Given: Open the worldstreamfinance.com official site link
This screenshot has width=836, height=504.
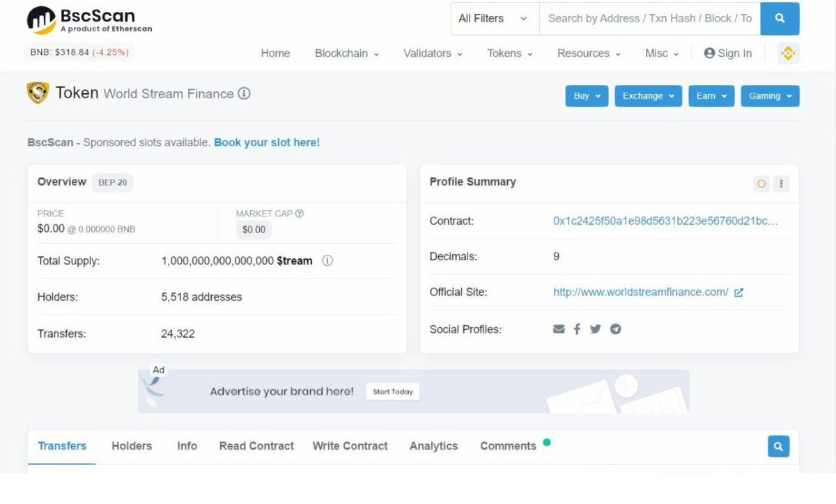Looking at the screenshot, I should pyautogui.click(x=641, y=292).
